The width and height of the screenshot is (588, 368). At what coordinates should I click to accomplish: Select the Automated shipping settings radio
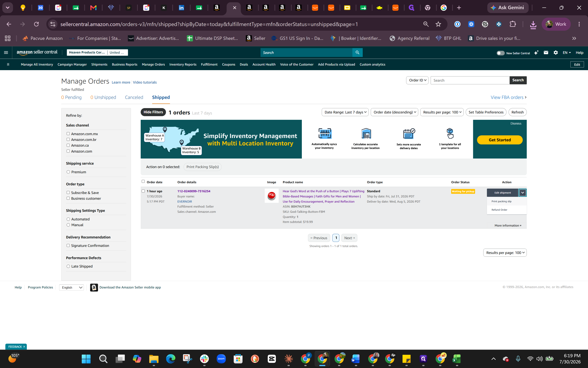pyautogui.click(x=68, y=219)
